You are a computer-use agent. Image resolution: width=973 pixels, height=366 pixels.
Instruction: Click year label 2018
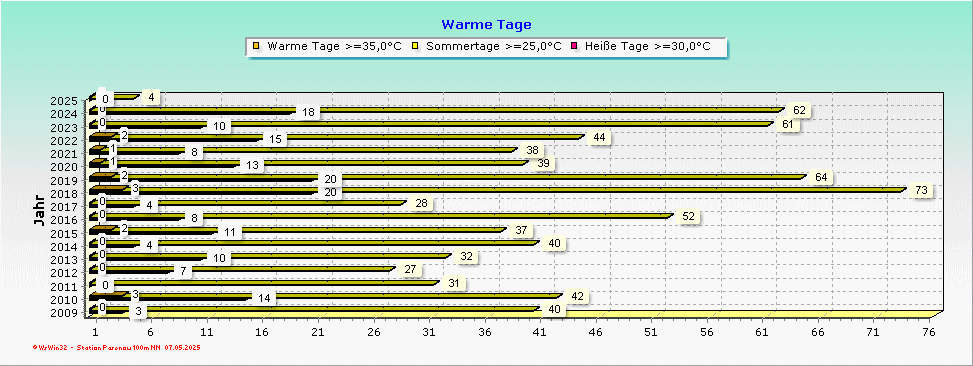click(x=65, y=194)
